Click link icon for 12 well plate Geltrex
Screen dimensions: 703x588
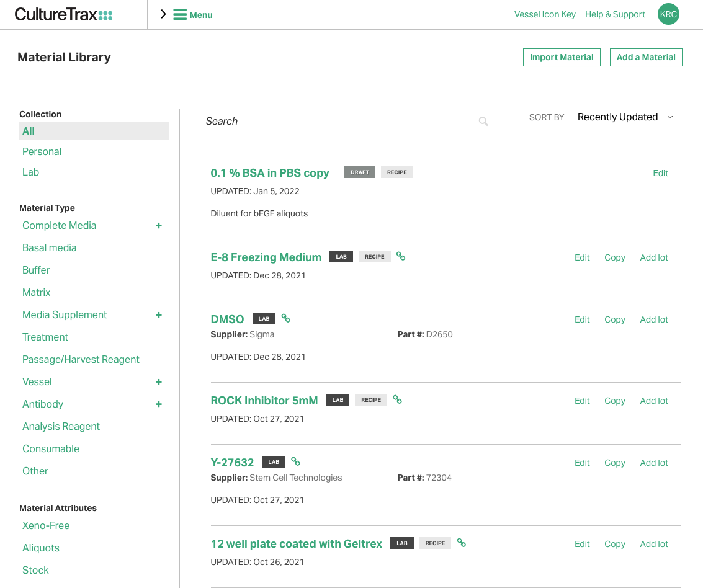[462, 543]
